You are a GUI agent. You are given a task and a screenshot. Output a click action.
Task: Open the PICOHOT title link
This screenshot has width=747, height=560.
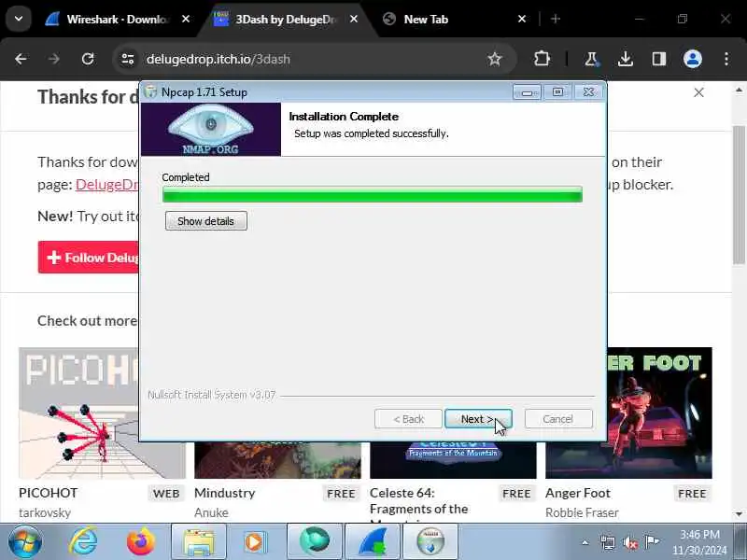point(49,493)
